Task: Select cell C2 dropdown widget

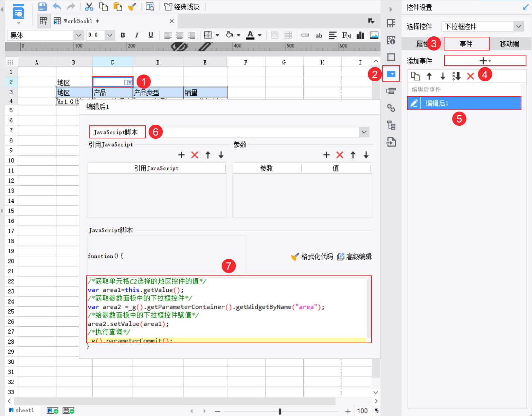Action: 113,82
